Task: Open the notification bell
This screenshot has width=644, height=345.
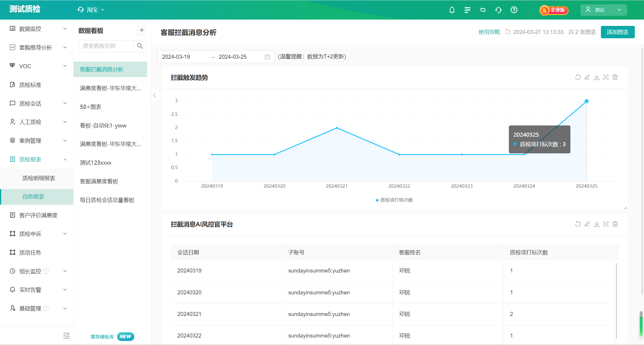Action: point(452,10)
